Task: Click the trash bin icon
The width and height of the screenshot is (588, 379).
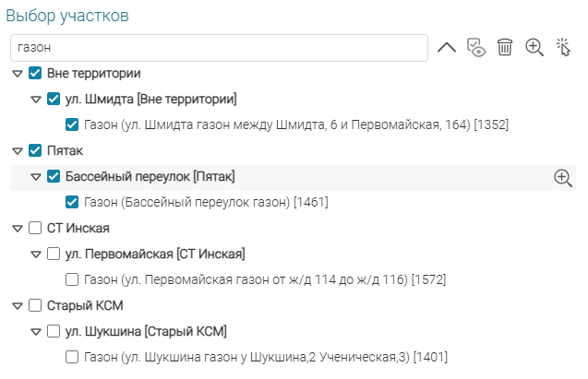Action: click(504, 47)
